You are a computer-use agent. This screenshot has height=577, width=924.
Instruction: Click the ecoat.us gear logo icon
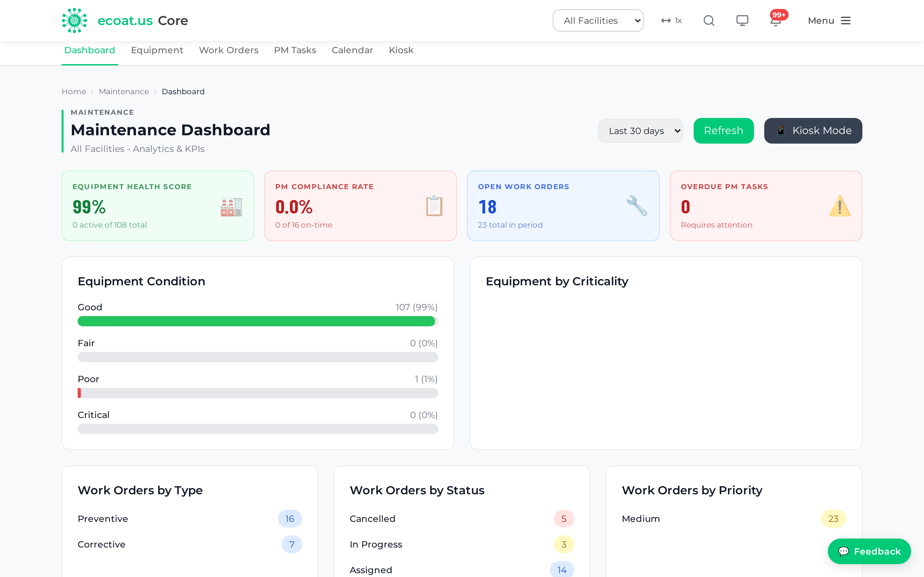[74, 21]
